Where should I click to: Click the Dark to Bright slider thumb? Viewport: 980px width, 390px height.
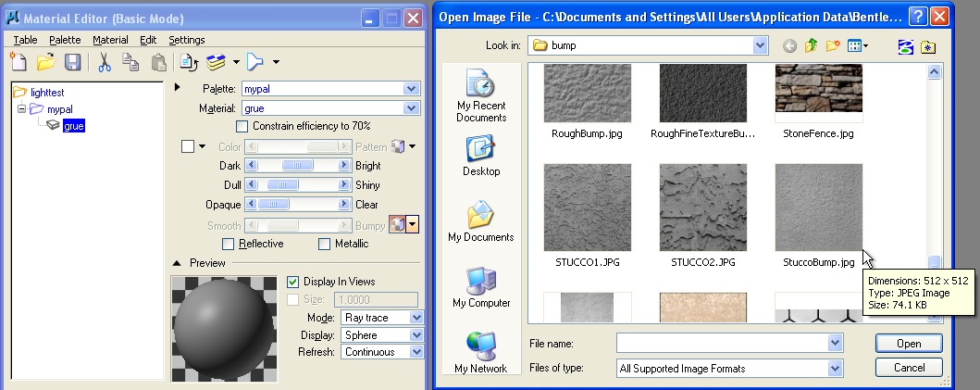point(298,166)
